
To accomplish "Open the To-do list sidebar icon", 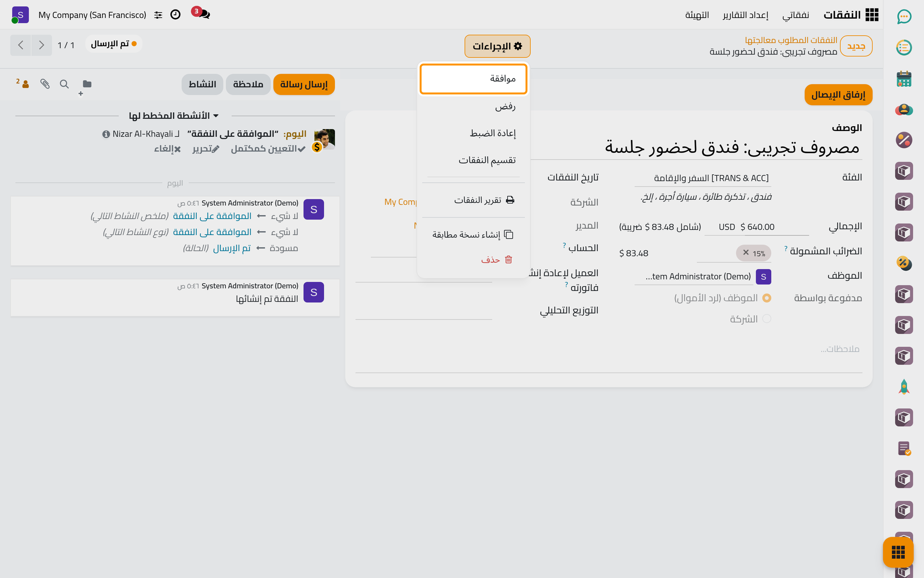I will [904, 48].
